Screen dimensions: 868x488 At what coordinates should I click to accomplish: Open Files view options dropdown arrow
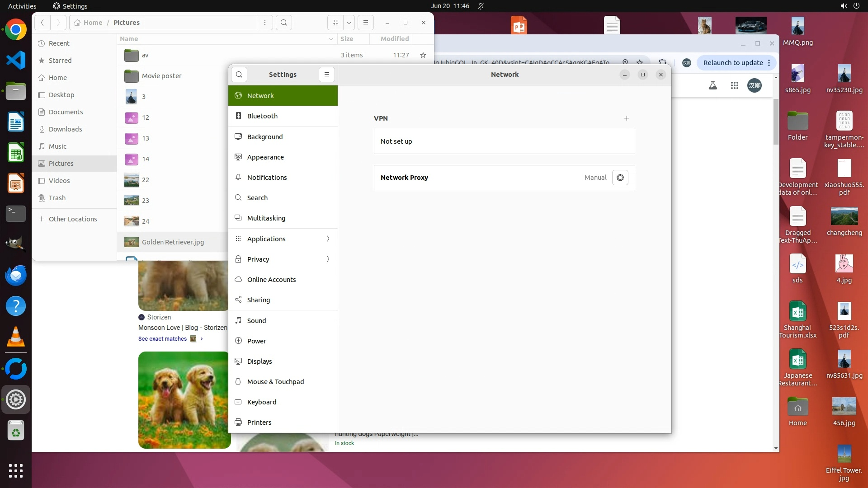click(x=349, y=23)
